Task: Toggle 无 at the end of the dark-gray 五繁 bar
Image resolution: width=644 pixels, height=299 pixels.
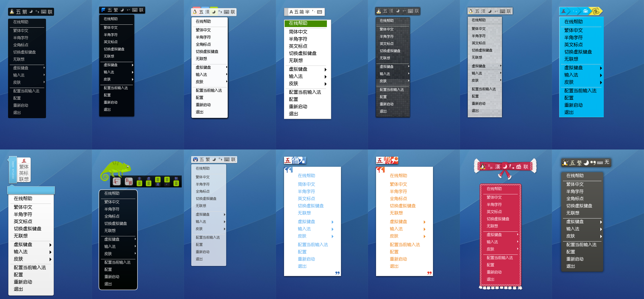Action: (607, 162)
